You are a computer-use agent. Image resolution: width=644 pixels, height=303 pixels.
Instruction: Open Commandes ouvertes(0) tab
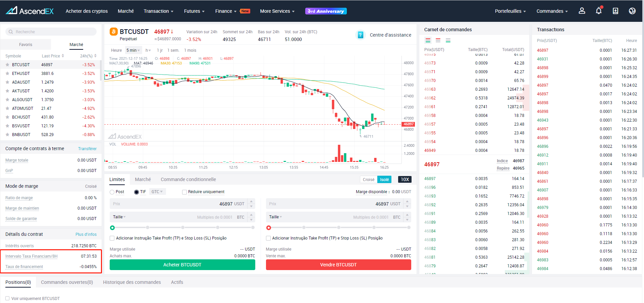coord(67,282)
